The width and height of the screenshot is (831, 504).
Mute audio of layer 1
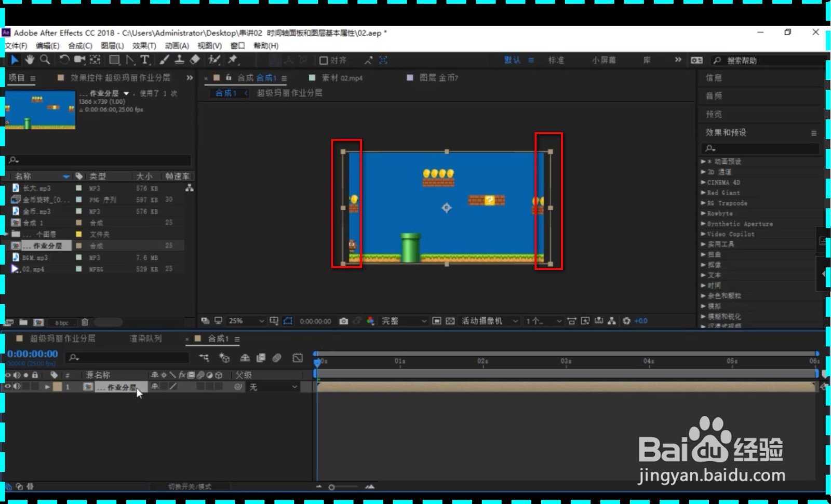point(17,387)
